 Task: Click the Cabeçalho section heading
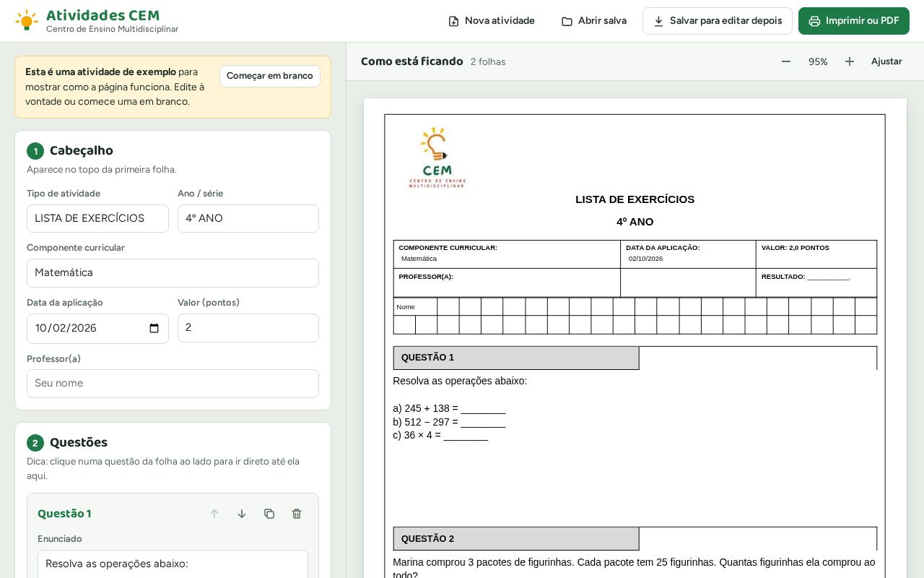coord(81,151)
